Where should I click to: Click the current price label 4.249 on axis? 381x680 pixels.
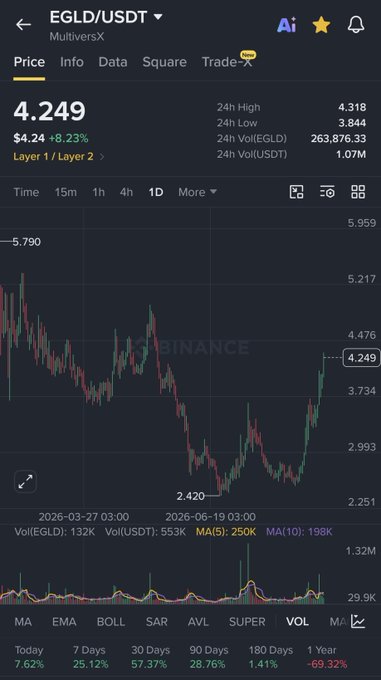pyautogui.click(x=361, y=358)
